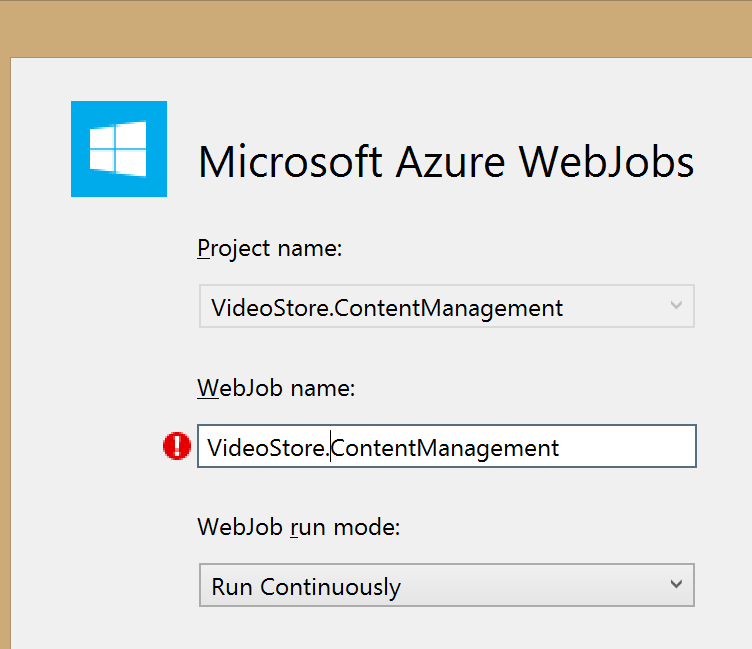Click the Project name dropdown chevron

tap(676, 305)
